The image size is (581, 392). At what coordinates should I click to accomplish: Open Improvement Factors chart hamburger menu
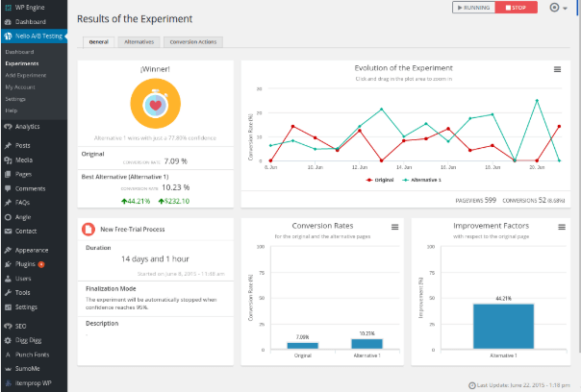click(x=562, y=227)
